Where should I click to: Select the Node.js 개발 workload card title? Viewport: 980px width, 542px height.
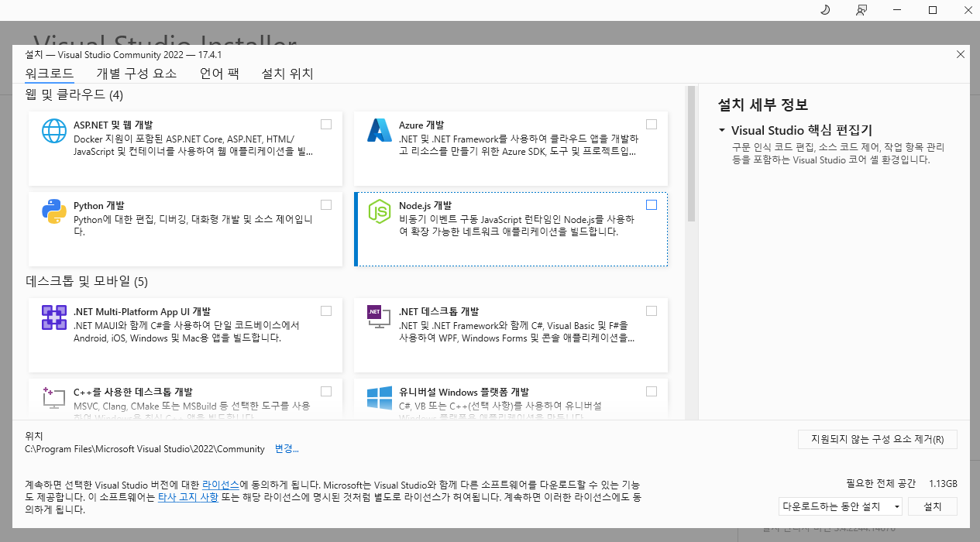[425, 205]
